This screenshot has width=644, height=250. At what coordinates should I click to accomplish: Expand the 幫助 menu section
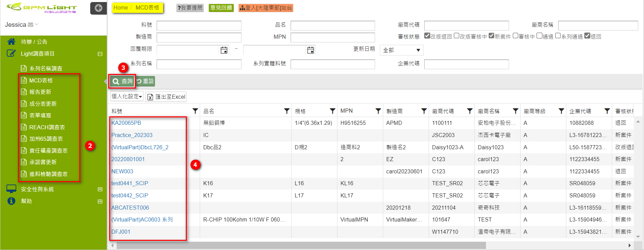point(100,201)
